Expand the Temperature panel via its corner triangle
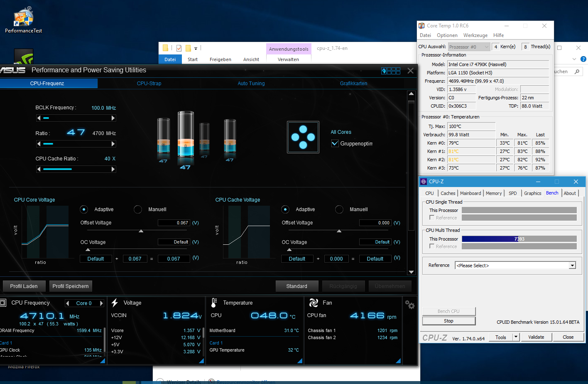The height and width of the screenshot is (384, 588). 300,361
